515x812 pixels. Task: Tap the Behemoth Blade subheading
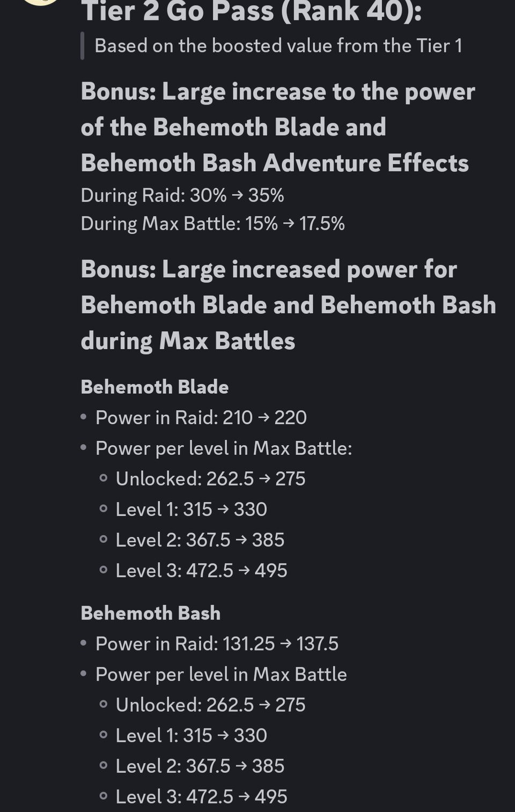[x=154, y=387]
